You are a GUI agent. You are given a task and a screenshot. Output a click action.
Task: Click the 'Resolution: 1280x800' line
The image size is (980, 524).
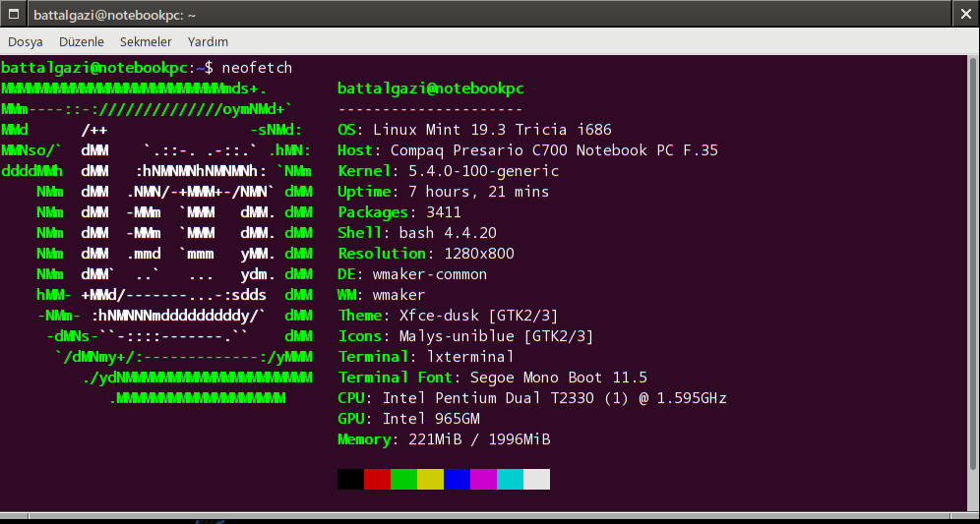point(426,254)
